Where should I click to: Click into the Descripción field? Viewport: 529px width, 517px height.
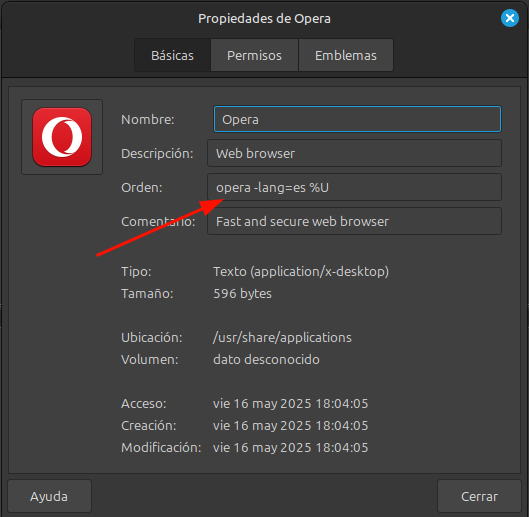tap(354, 153)
